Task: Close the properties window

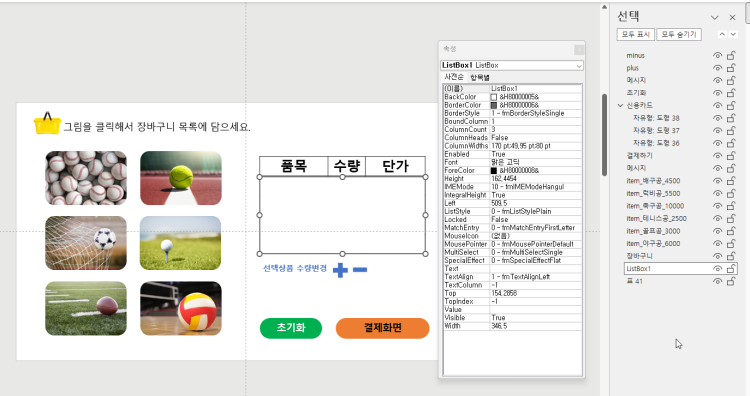Action: [x=579, y=49]
